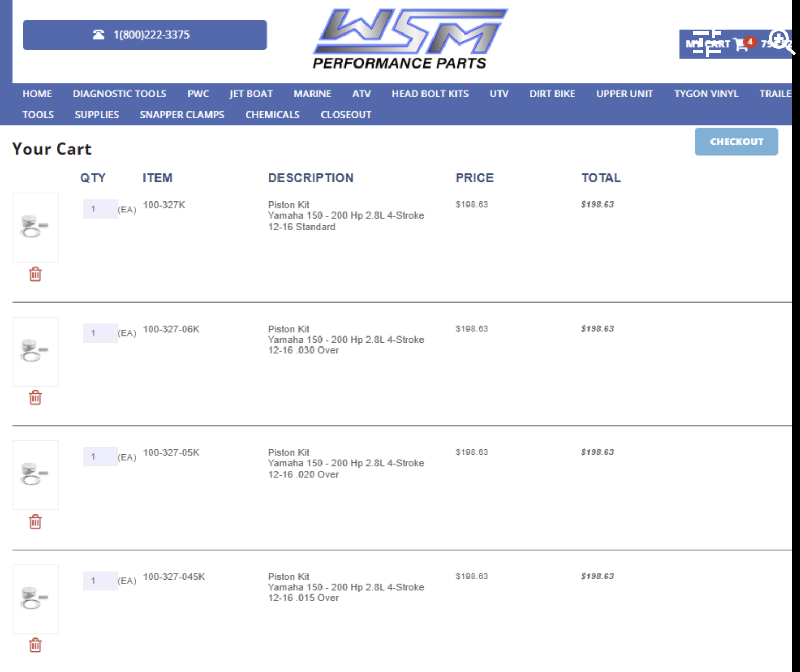Remove 100-327-045K via trash icon

coord(35,645)
